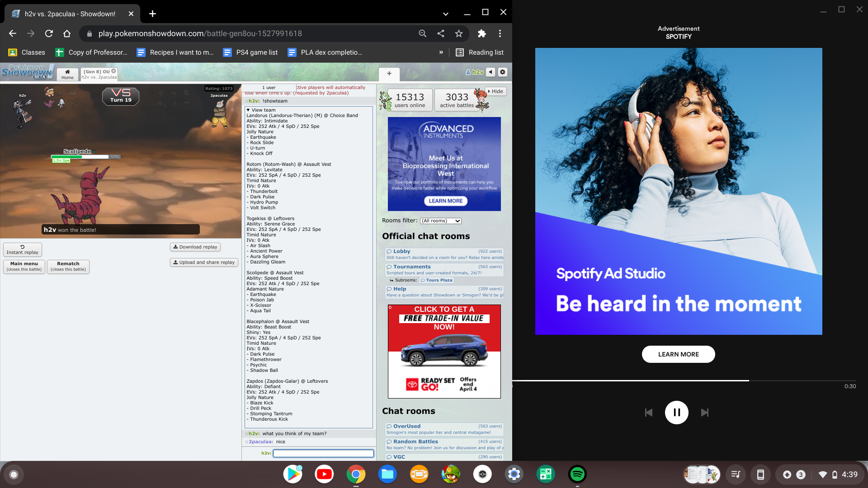Viewport: 868px width, 488px height.
Task: Join the Lobby chat room
Action: point(444,254)
